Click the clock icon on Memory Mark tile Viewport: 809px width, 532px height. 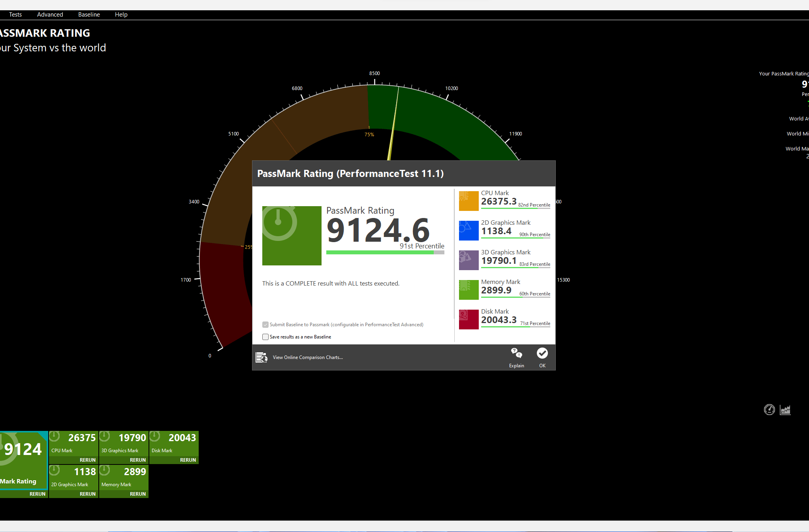click(105, 470)
